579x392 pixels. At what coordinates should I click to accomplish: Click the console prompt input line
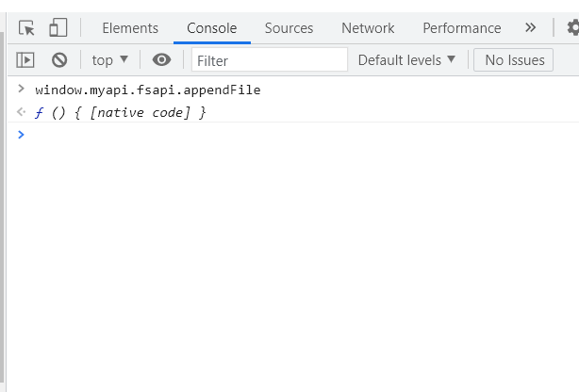point(283,135)
